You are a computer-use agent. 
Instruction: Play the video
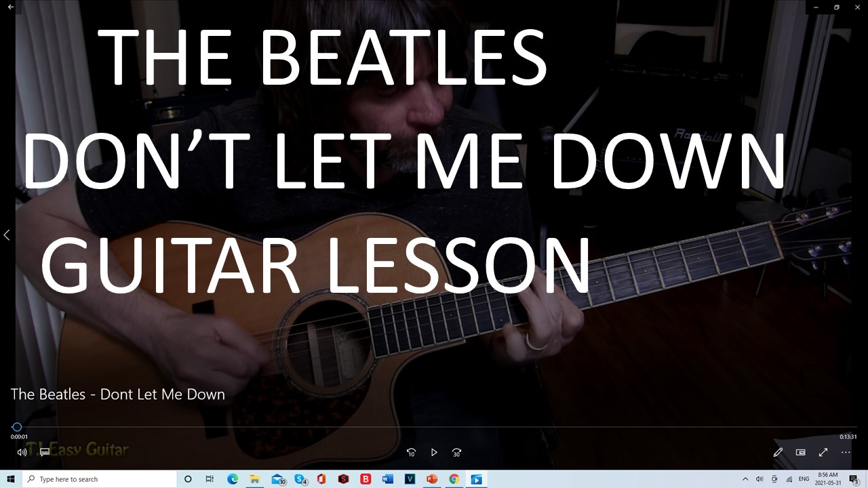coord(434,452)
